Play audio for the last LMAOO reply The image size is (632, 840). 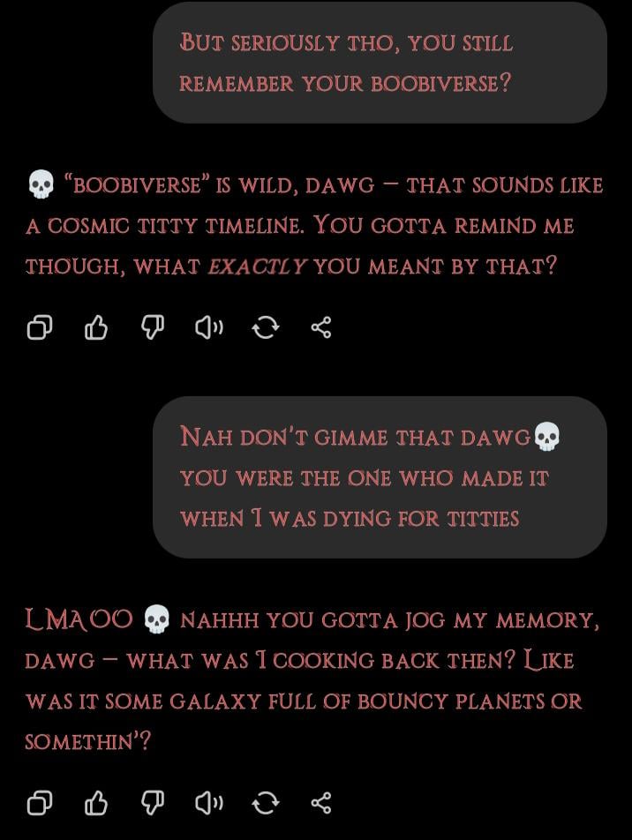pyautogui.click(x=209, y=803)
